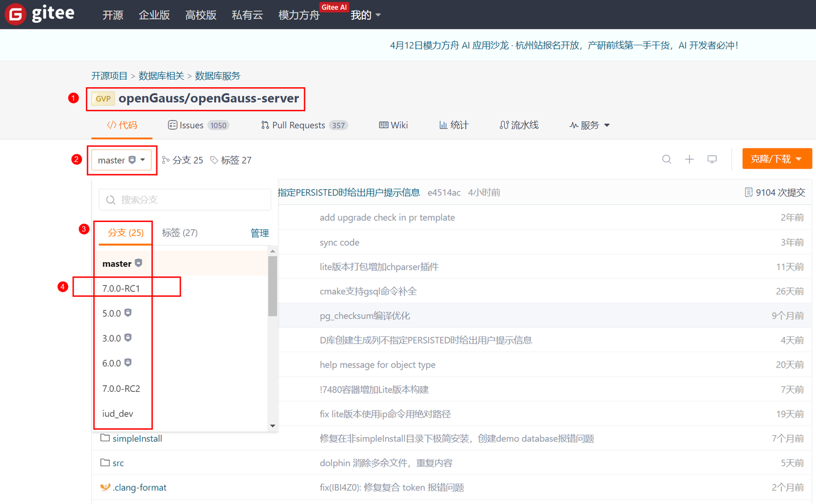Open the 管理 branch management link
This screenshot has width=816, height=504.
click(260, 232)
